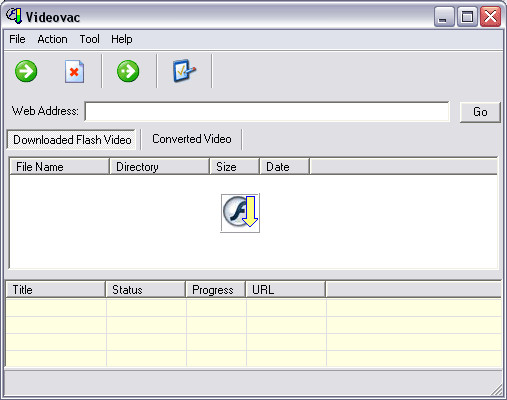Click the URL column header
Screen dimensions: 507x400
click(x=286, y=289)
